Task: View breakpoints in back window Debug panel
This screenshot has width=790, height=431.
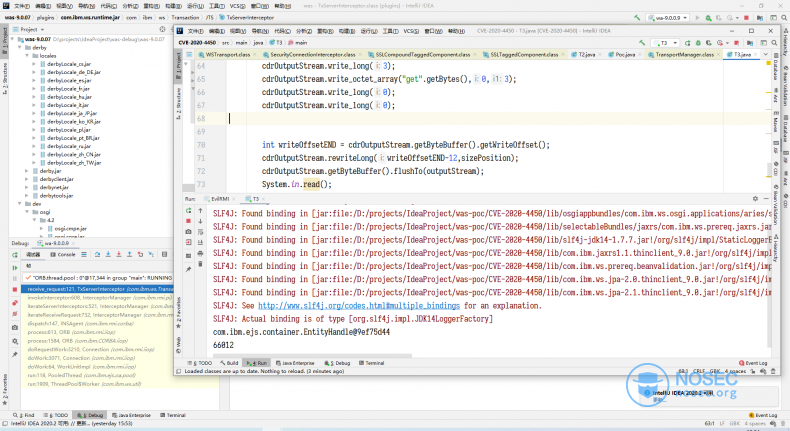Action: [x=15, y=303]
